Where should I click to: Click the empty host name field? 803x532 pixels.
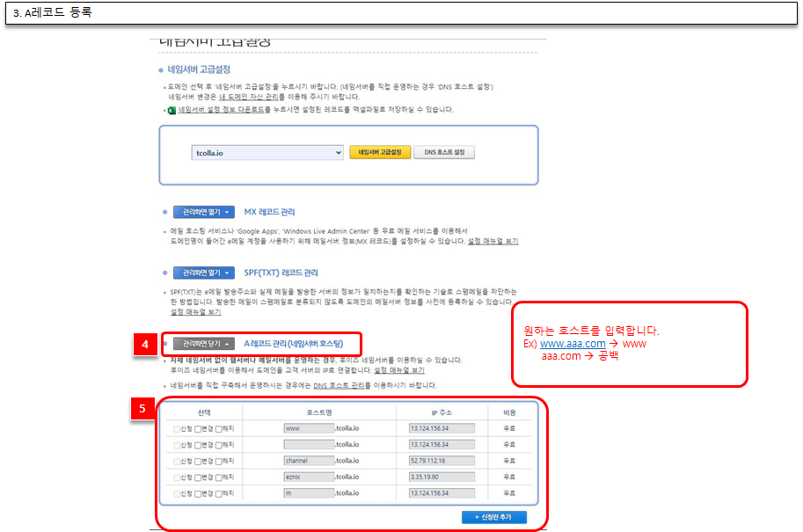click(310, 444)
